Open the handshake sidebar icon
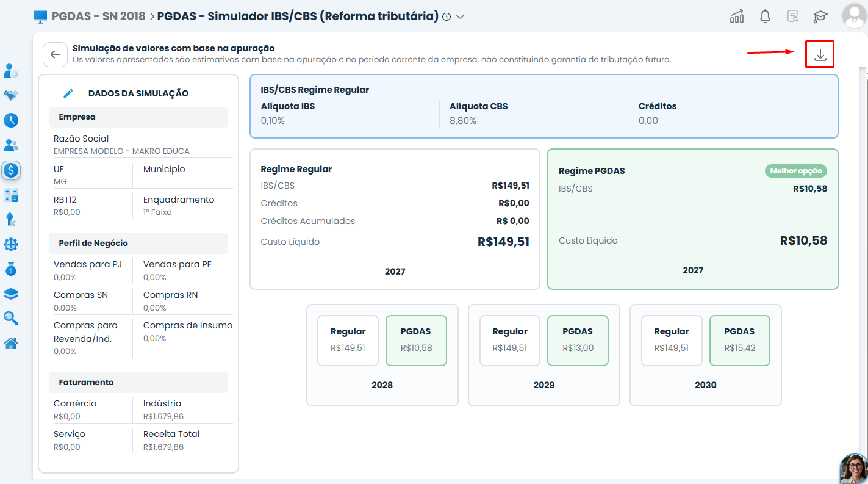 tap(11, 95)
